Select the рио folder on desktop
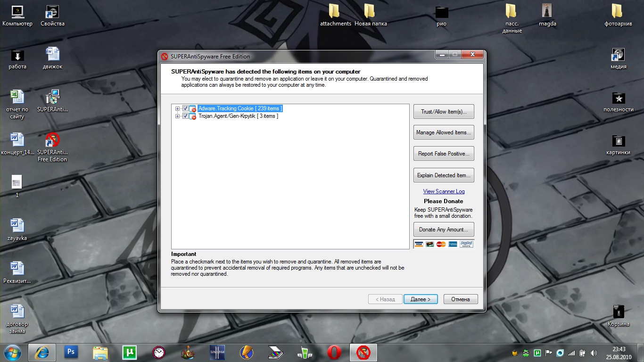The image size is (644, 362). pyautogui.click(x=442, y=16)
